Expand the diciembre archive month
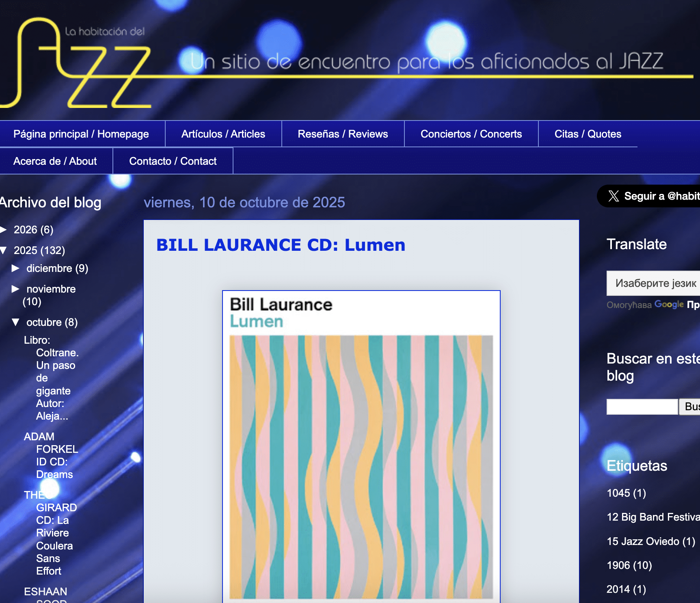The height and width of the screenshot is (603, 700). coord(15,268)
